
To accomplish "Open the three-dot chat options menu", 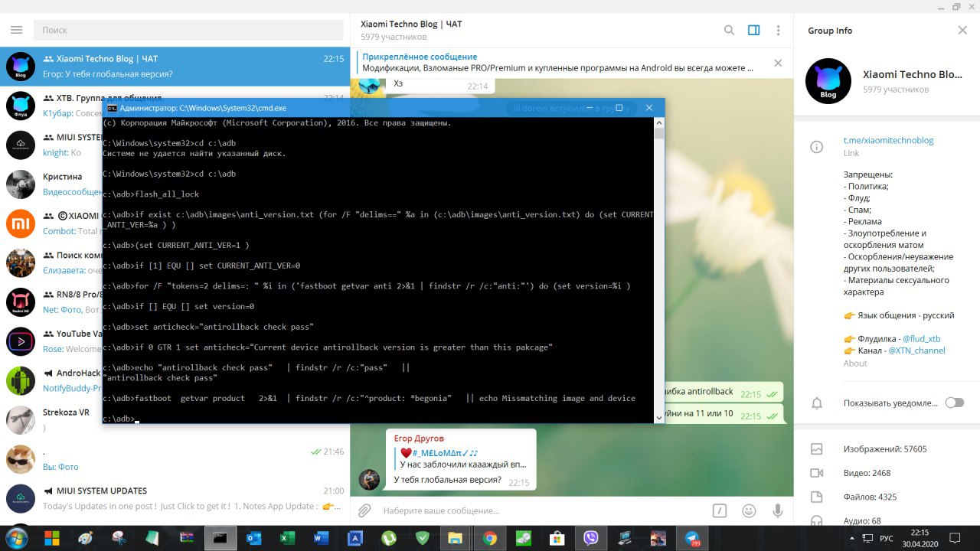I will (x=778, y=30).
